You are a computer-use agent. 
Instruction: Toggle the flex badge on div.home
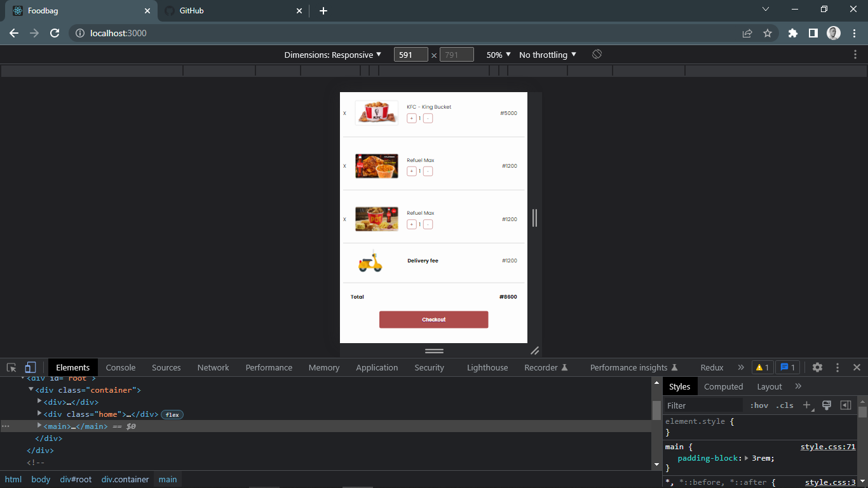click(x=172, y=414)
